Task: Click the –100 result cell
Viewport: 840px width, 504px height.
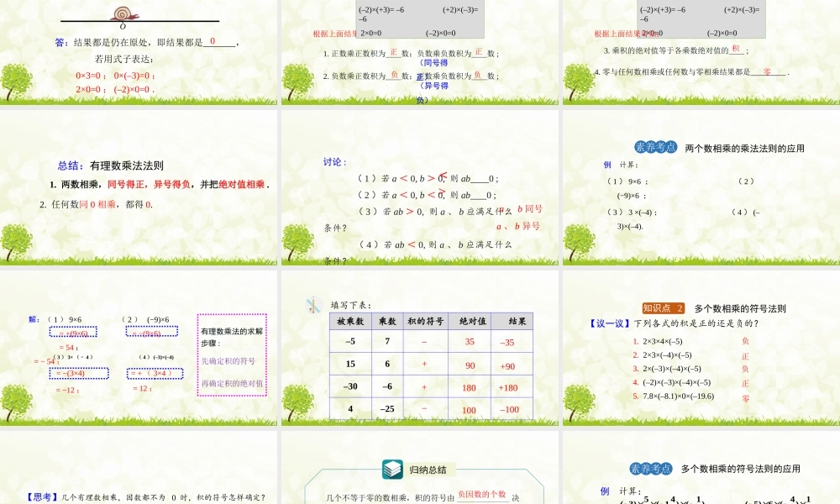Action: (509, 410)
